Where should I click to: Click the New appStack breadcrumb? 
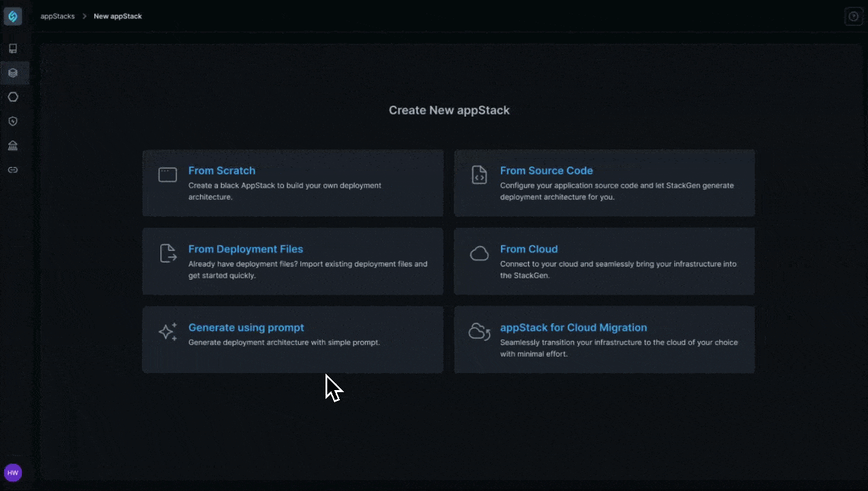point(117,16)
